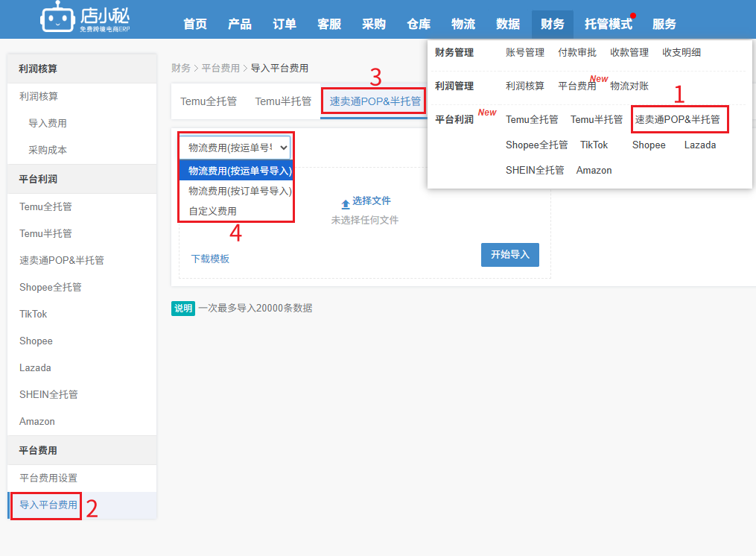756x556 pixels.
Task: Open Lazada in the left sidebar
Action: tap(35, 367)
